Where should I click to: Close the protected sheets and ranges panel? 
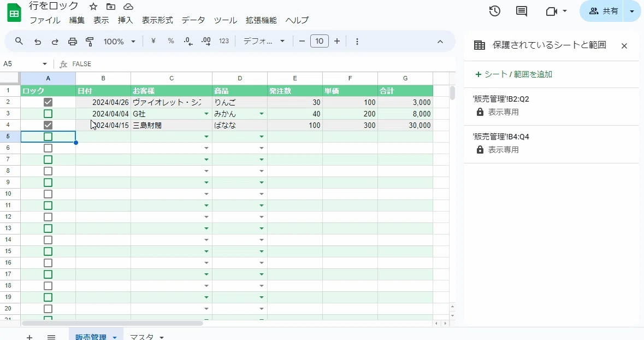(624, 45)
